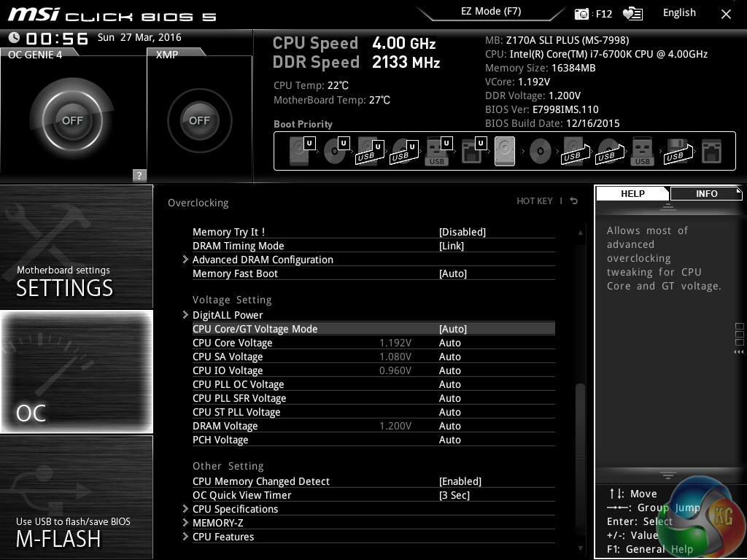This screenshot has height=560, width=747.
Task: Select the UEFI USB key boot icon
Action: [438, 151]
